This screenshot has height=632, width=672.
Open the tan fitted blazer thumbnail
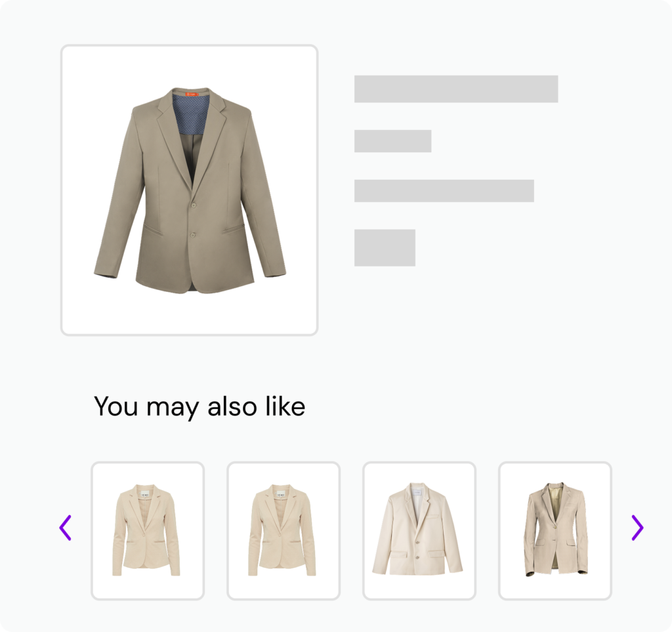(x=555, y=530)
